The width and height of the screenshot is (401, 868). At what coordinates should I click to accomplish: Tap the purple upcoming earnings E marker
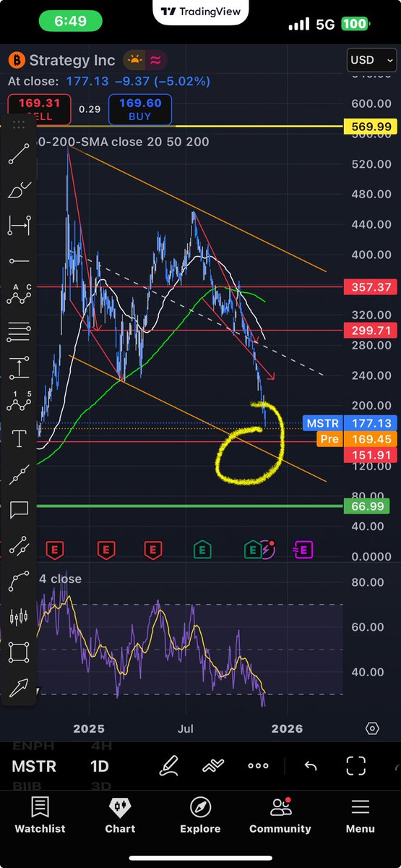302,550
